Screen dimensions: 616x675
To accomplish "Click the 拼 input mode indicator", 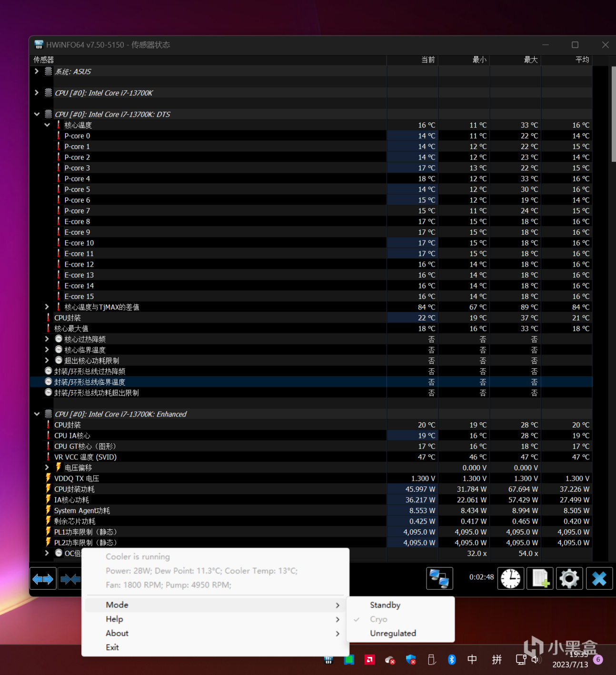I will tap(497, 659).
